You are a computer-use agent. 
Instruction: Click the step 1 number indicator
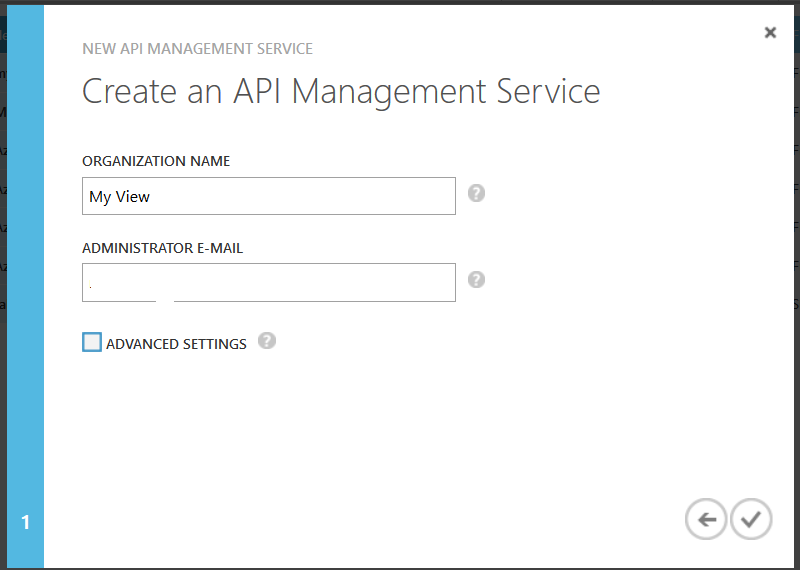pyautogui.click(x=25, y=522)
